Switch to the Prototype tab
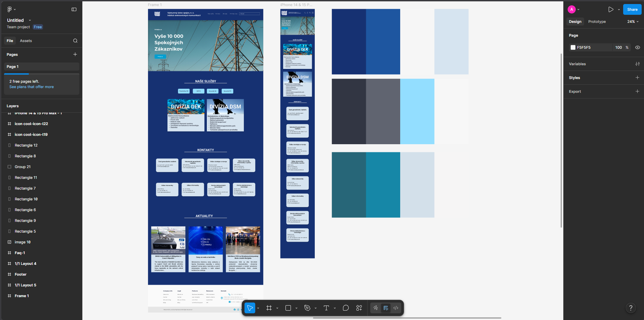Image resolution: width=644 pixels, height=320 pixels. point(597,22)
